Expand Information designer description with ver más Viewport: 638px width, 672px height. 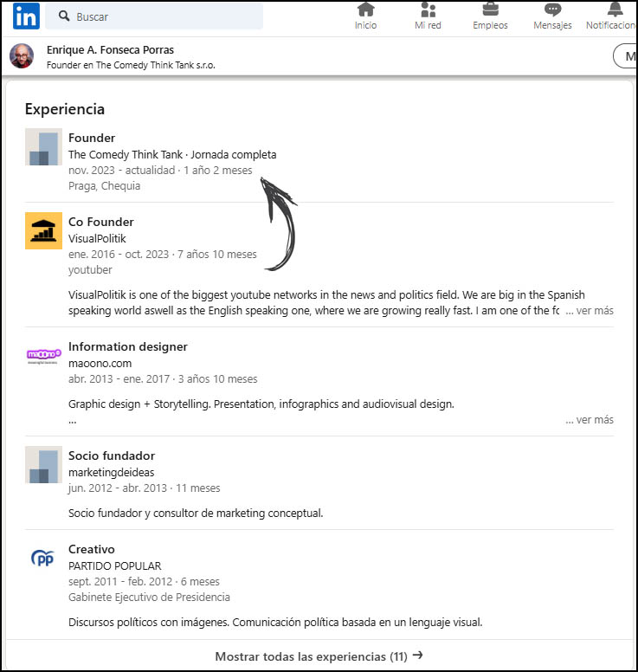click(x=590, y=419)
